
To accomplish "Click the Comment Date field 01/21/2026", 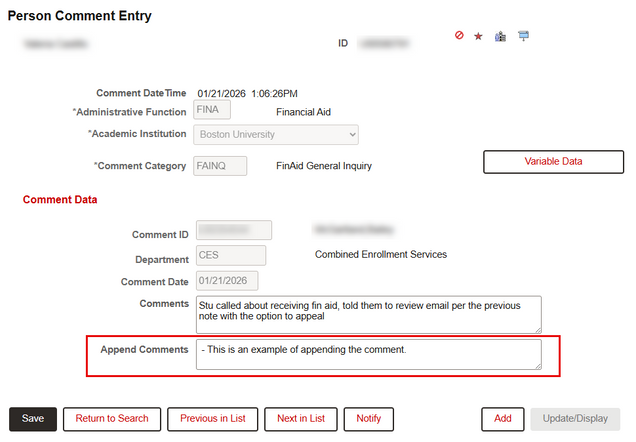I will (227, 281).
